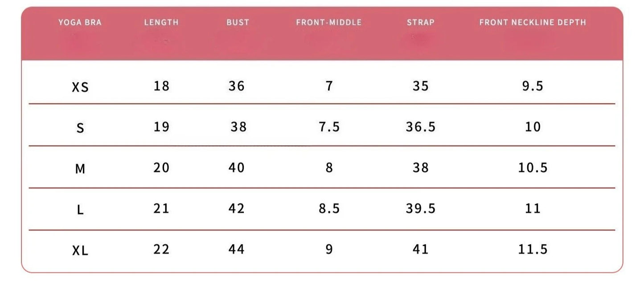644x281 pixels.
Task: Click the XS size row label
Action: (80, 87)
